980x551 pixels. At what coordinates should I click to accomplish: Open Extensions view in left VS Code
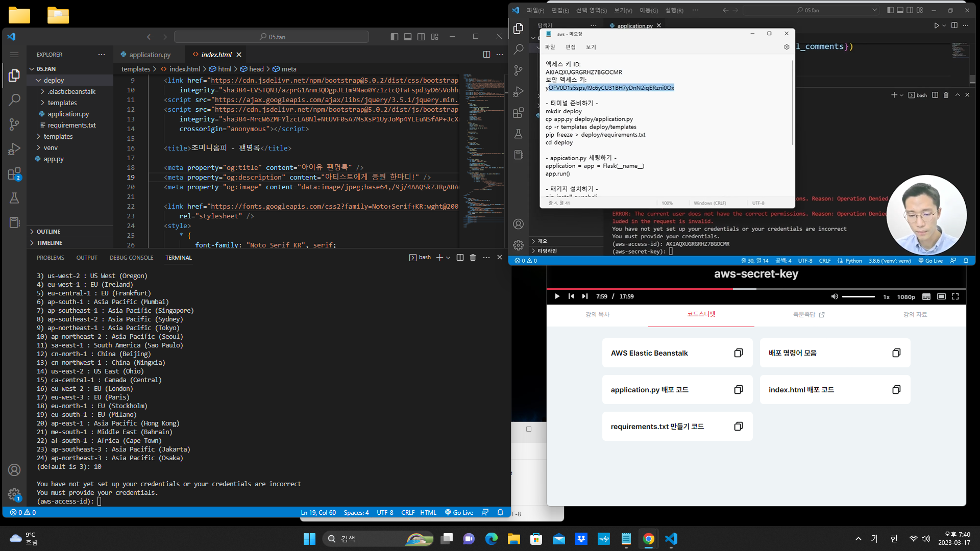tap(14, 173)
